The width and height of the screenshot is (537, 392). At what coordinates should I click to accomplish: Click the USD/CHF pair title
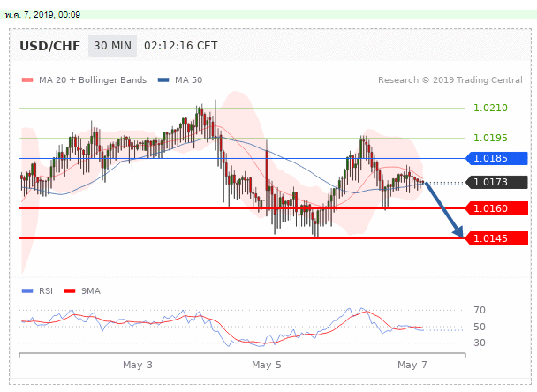click(x=50, y=46)
